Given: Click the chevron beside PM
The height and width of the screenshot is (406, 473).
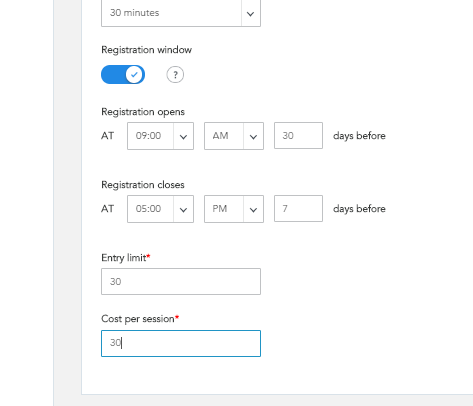Looking at the screenshot, I should [253, 209].
